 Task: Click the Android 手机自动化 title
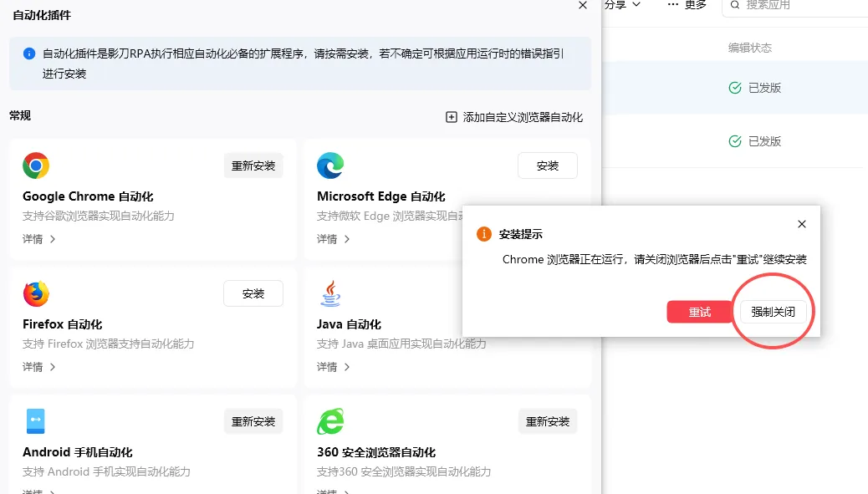click(78, 452)
